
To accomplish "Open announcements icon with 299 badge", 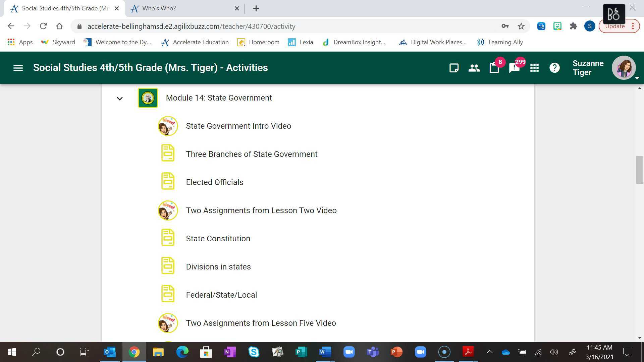I will coord(514,68).
